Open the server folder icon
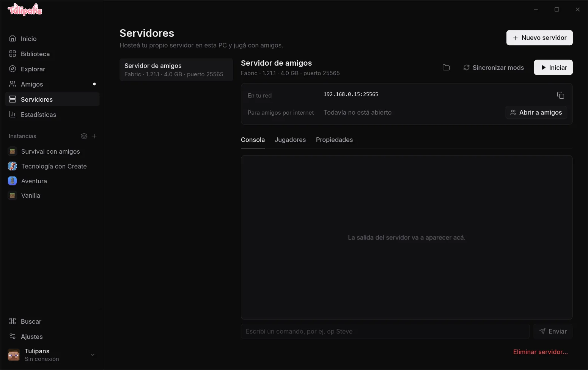The width and height of the screenshot is (588, 370). pos(446,68)
